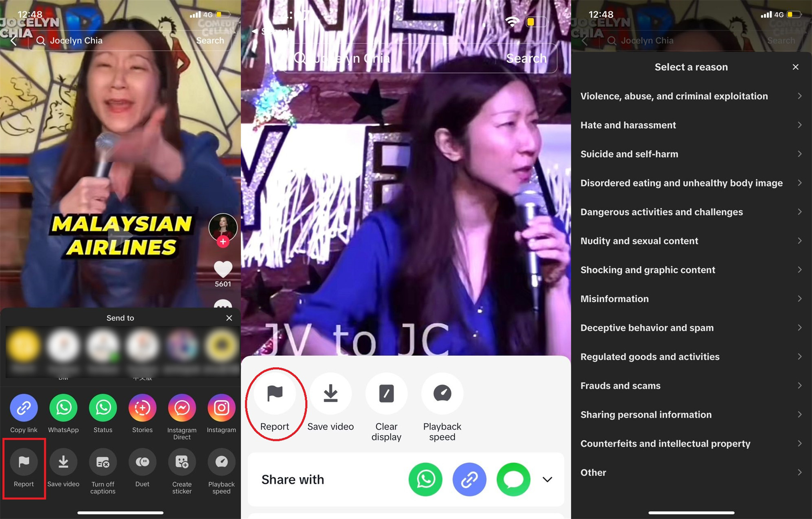
Task: Tap Save video in dark Send to sheet
Action: tap(63, 462)
